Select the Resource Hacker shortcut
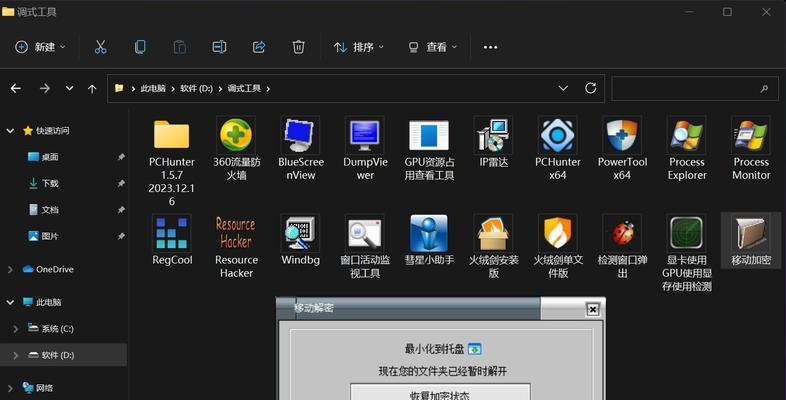This screenshot has height=400, width=786. pos(236,233)
